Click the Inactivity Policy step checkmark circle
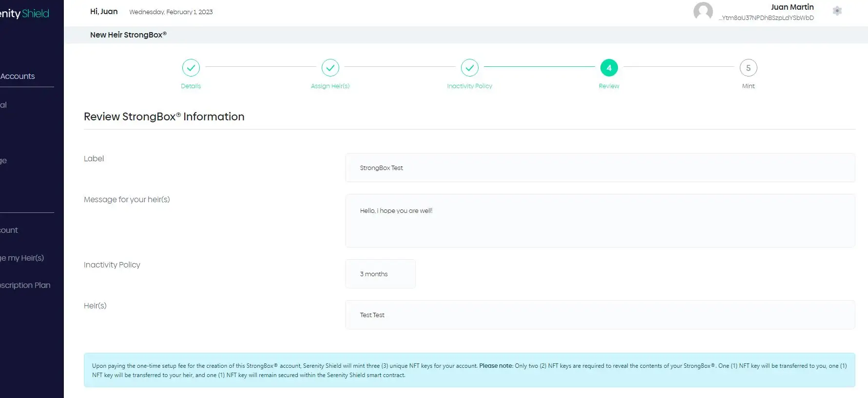868x398 pixels. click(x=469, y=68)
